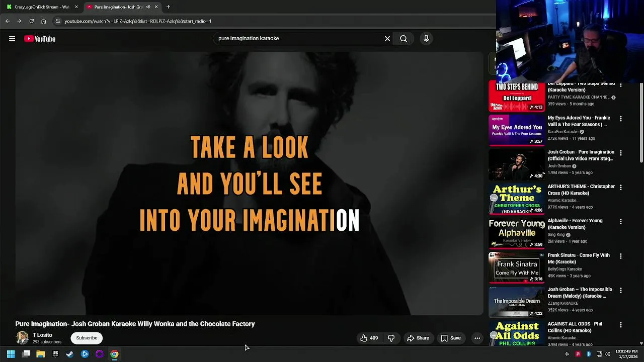Open My Eyes Adored You video title

[x=579, y=121]
